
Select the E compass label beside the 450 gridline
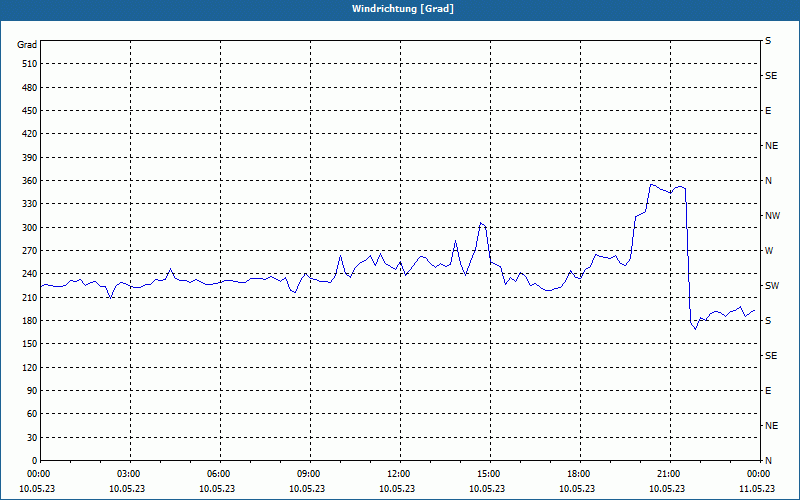pyautogui.click(x=768, y=111)
